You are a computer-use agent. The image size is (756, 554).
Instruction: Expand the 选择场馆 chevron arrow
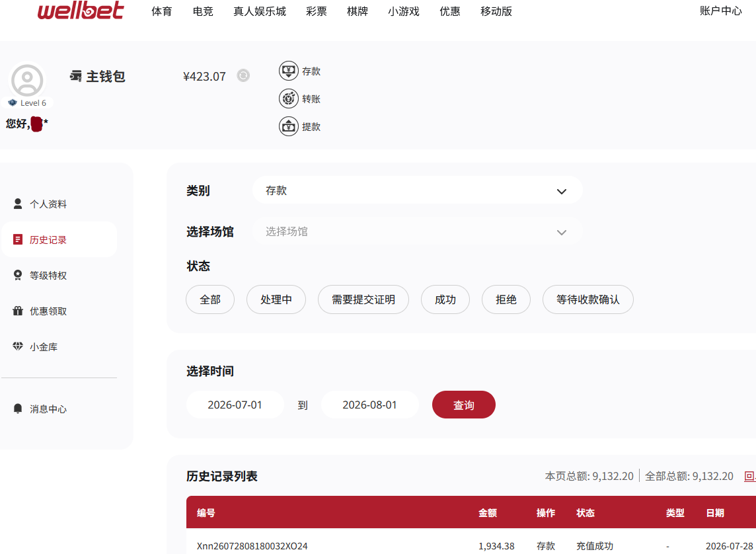562,233
